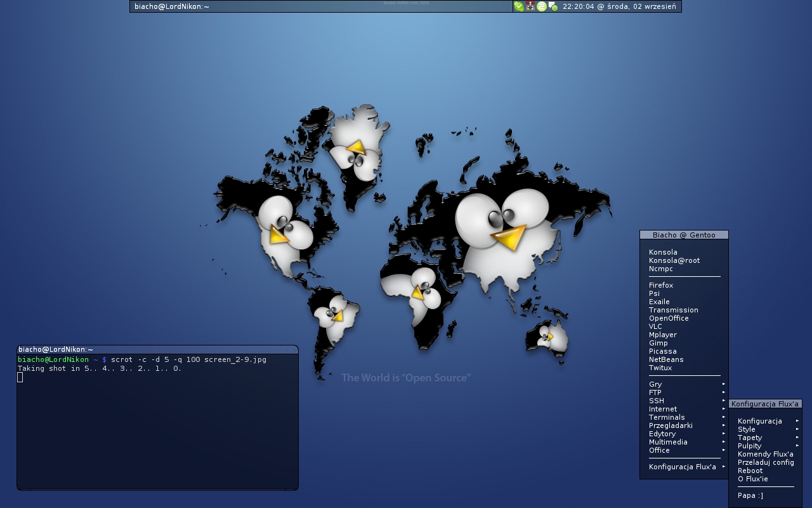Open VLC from the menu

(684, 326)
